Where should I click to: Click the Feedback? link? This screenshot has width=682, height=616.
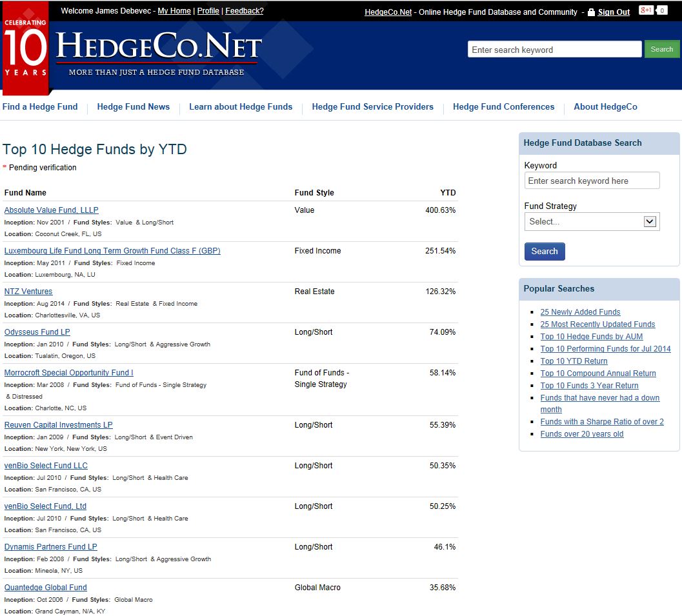tap(244, 11)
